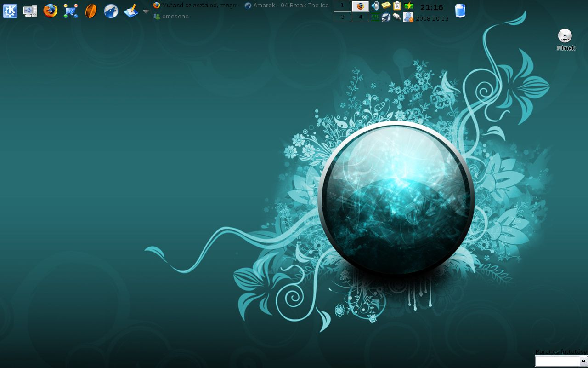Click the green sensor number tray icon

pyautogui.click(x=375, y=17)
